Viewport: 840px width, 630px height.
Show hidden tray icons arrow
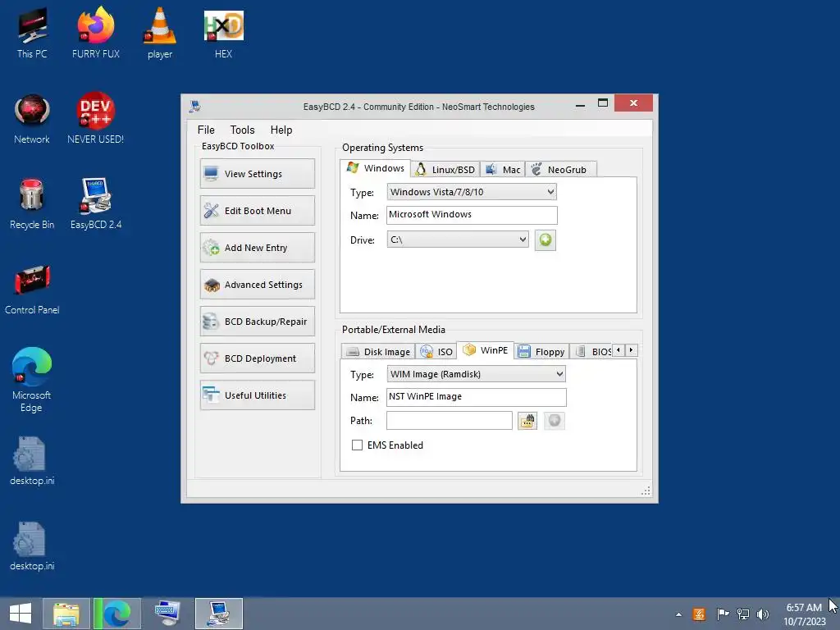[678, 614]
